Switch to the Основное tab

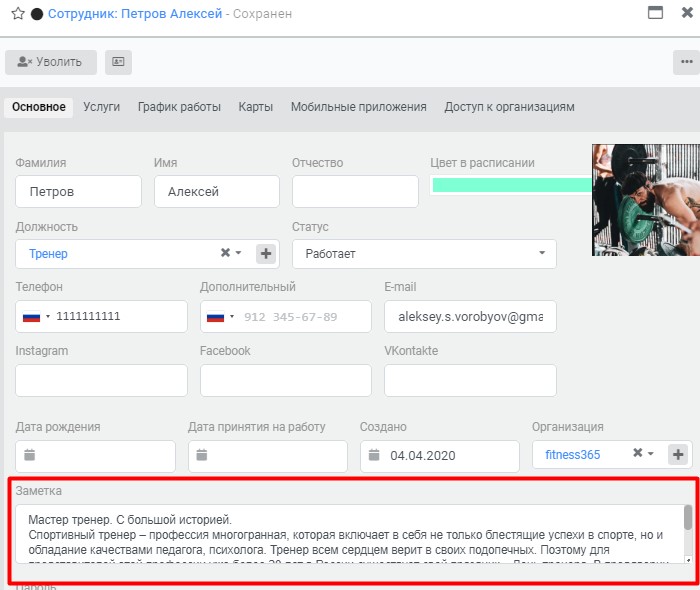point(39,107)
